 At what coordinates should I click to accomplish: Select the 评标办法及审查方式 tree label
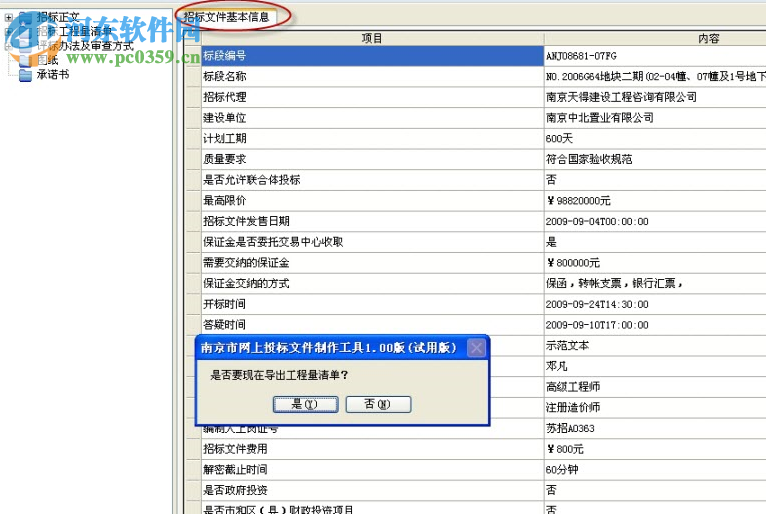point(85,46)
